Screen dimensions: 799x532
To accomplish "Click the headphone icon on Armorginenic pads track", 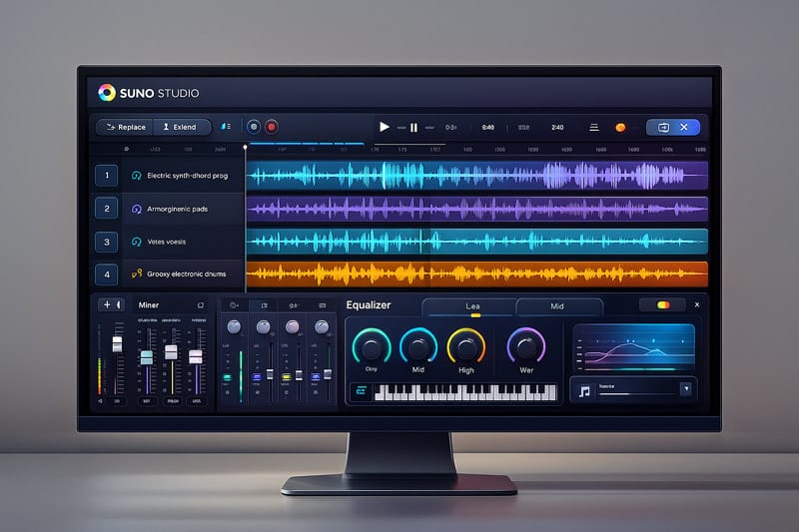I will (x=137, y=209).
